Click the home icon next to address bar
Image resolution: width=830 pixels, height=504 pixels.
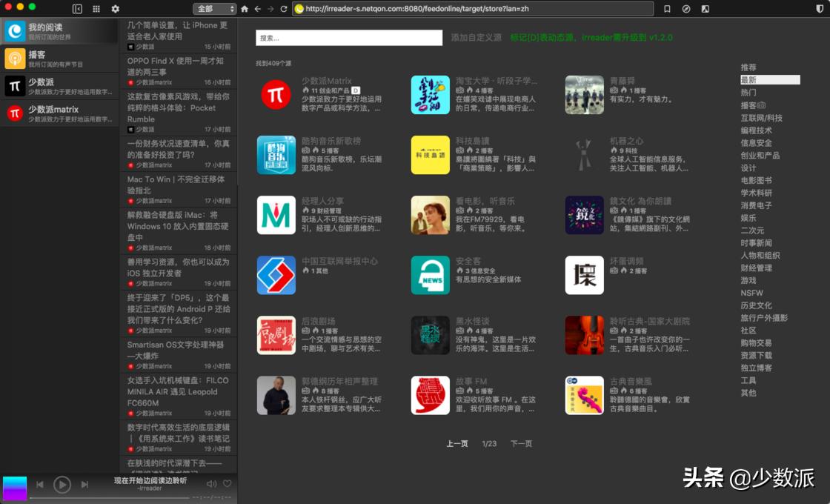point(245,9)
